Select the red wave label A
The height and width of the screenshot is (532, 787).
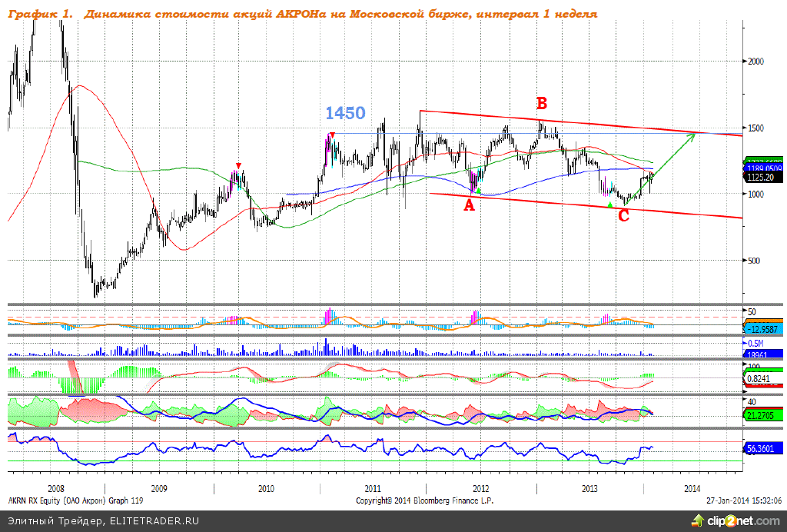pos(469,204)
